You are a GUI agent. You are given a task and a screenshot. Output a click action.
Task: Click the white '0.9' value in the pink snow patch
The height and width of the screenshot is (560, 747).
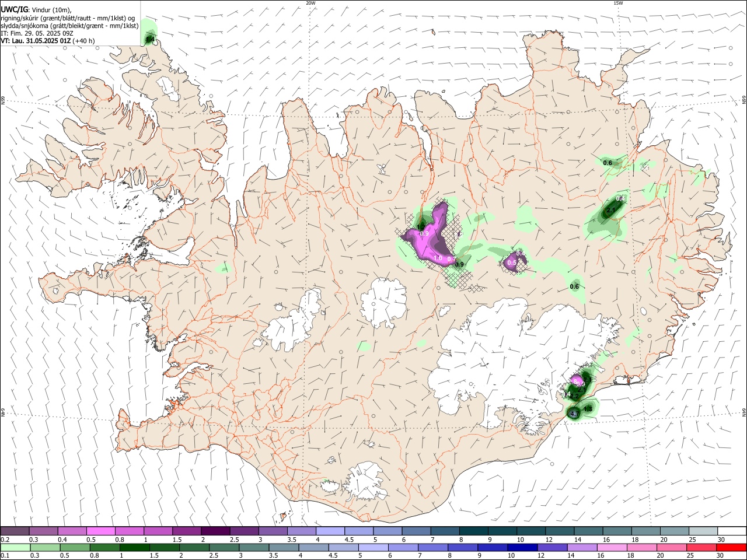[x=424, y=233]
